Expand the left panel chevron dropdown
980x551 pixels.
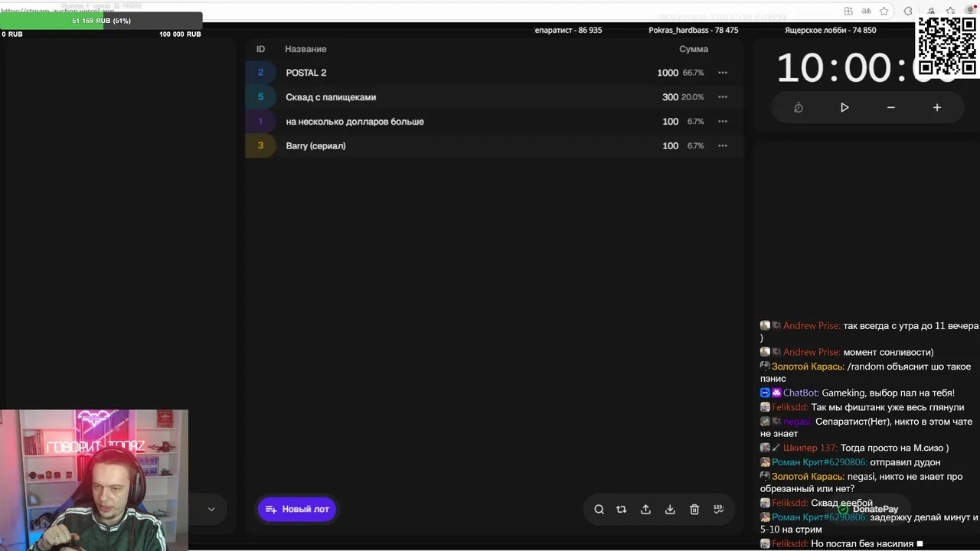click(x=211, y=510)
